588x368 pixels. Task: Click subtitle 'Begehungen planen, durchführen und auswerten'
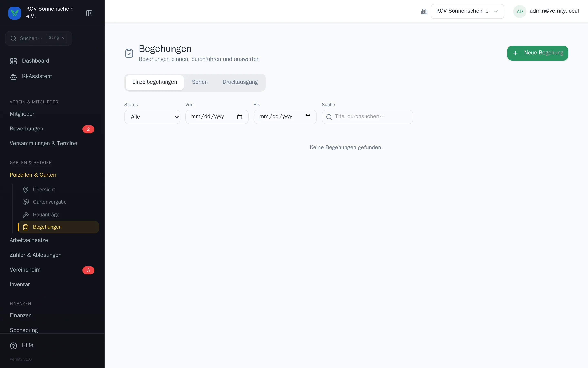tap(199, 59)
